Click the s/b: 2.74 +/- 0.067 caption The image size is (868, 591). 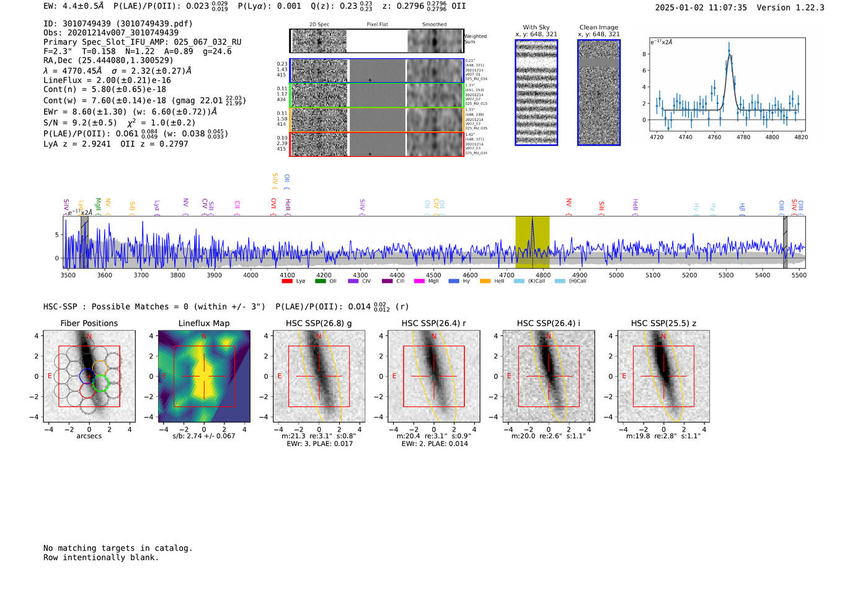[x=204, y=435]
